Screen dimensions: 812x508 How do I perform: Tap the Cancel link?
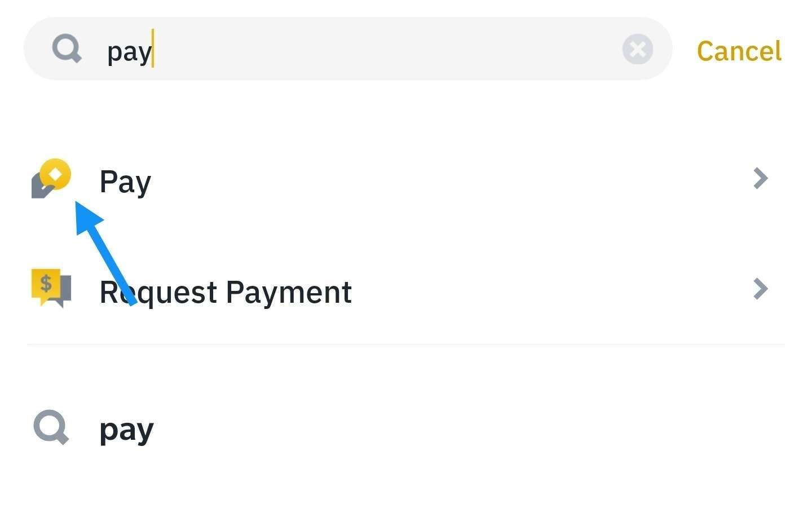click(x=739, y=51)
